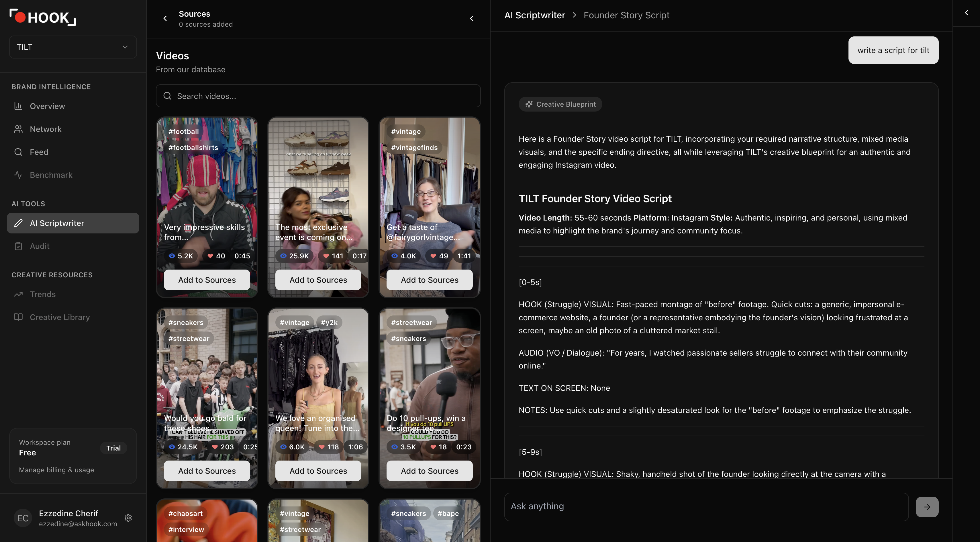Open Trends in Creative Resources
The width and height of the screenshot is (980, 542).
43,294
